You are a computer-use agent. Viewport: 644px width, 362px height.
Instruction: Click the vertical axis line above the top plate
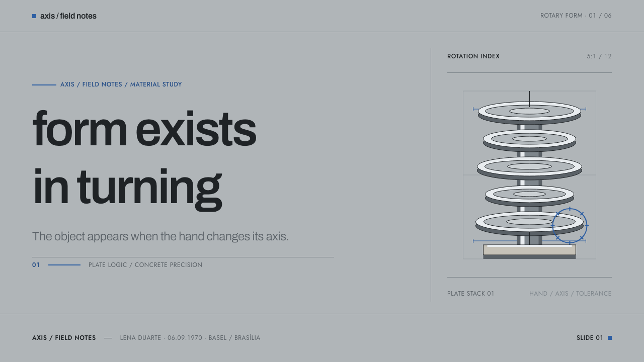pyautogui.click(x=529, y=99)
